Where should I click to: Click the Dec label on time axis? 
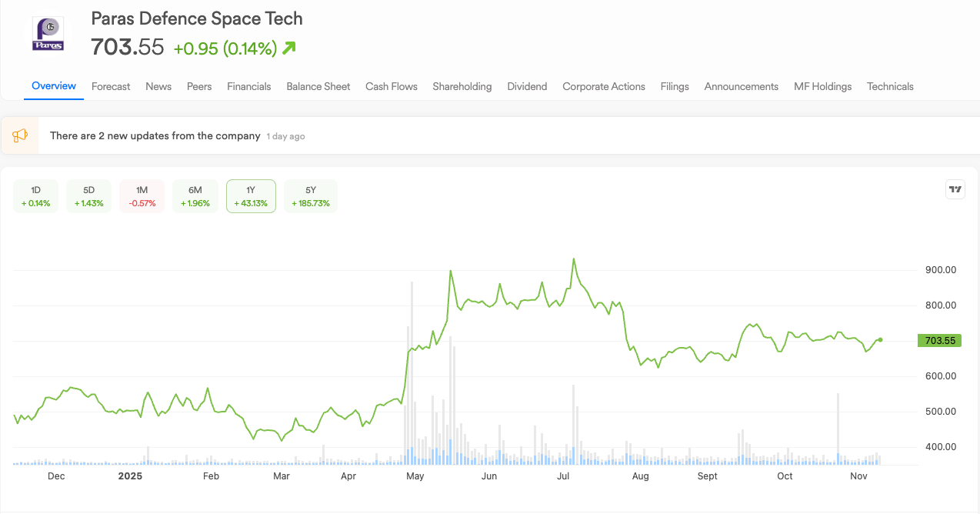[x=56, y=476]
